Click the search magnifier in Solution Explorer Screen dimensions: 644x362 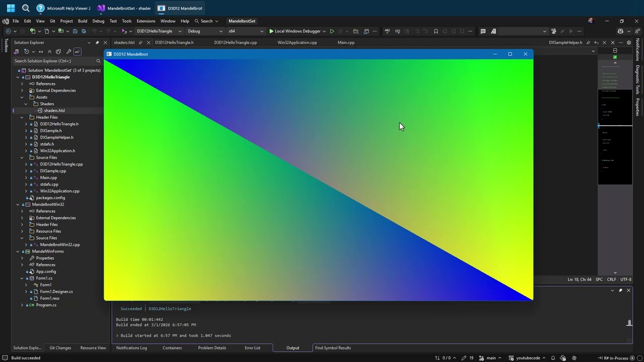point(98,61)
